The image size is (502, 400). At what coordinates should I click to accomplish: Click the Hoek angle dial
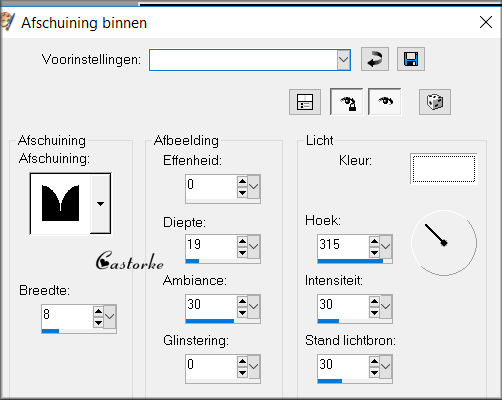444,243
